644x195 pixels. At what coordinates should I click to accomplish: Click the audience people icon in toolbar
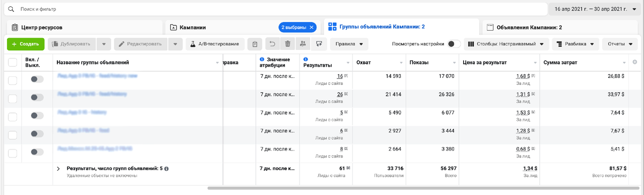coord(303,44)
